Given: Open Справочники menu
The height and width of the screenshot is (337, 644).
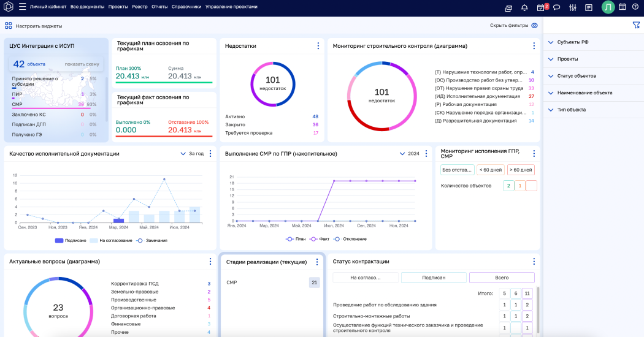Looking at the screenshot, I should pyautogui.click(x=186, y=7).
